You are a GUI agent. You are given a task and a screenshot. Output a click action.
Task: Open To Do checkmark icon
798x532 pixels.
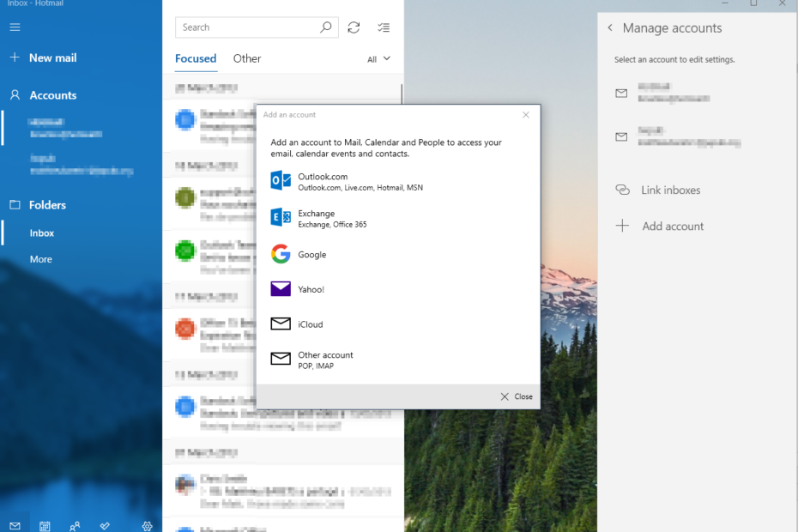click(x=105, y=526)
